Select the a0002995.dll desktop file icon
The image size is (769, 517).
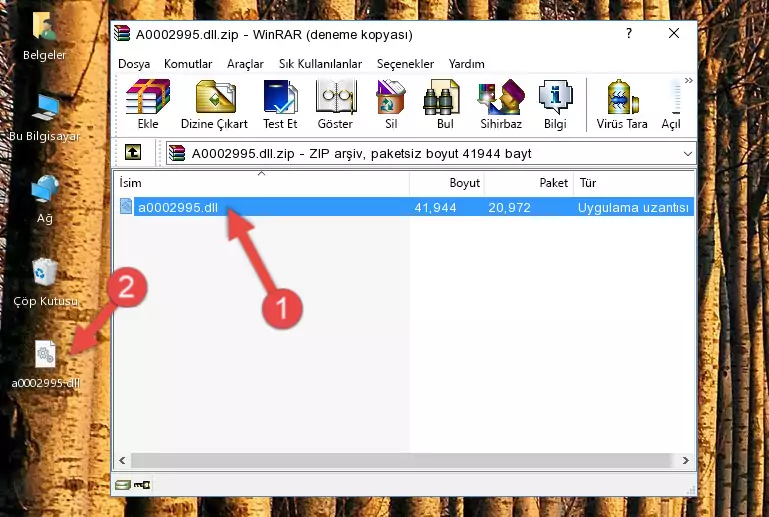point(46,364)
